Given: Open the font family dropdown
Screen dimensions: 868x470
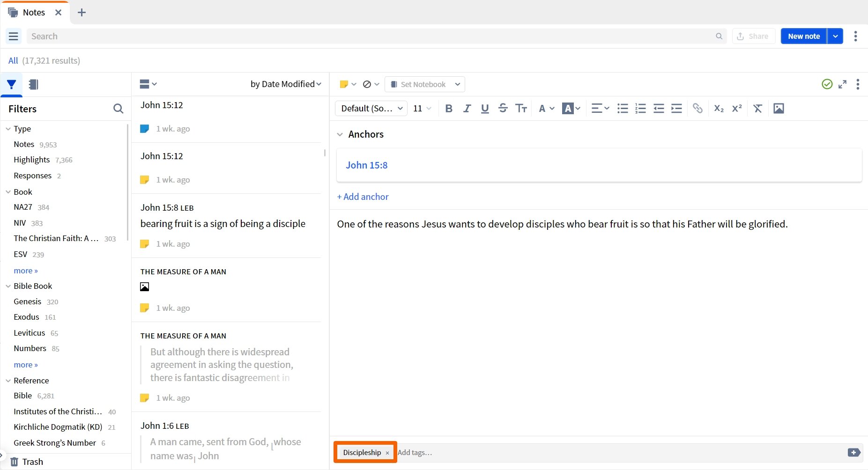Looking at the screenshot, I should coord(371,108).
